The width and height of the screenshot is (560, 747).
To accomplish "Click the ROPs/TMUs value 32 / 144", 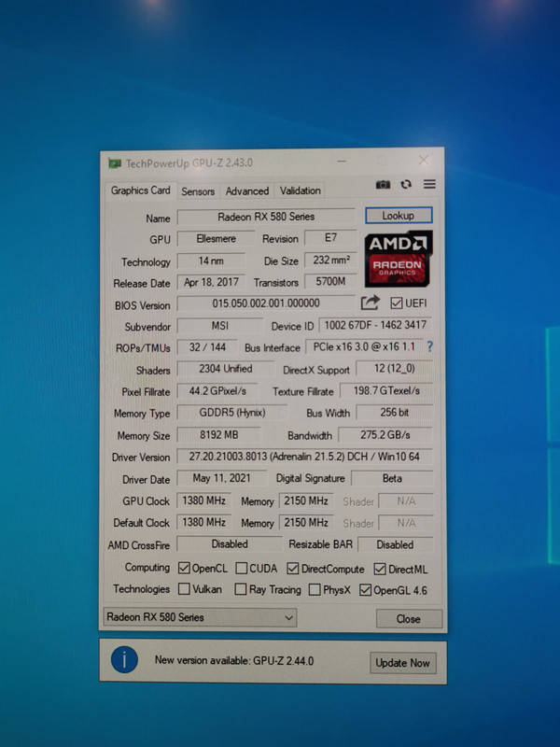I will [x=207, y=346].
